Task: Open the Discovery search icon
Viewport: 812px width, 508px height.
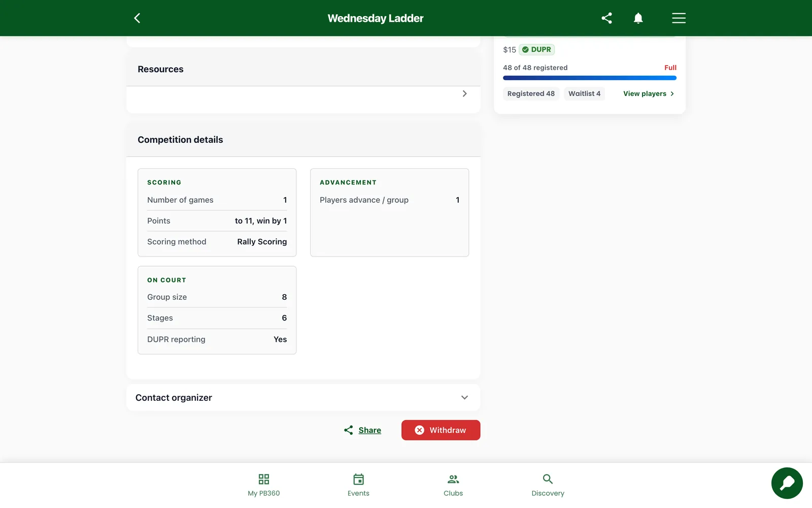Action: tap(548, 479)
